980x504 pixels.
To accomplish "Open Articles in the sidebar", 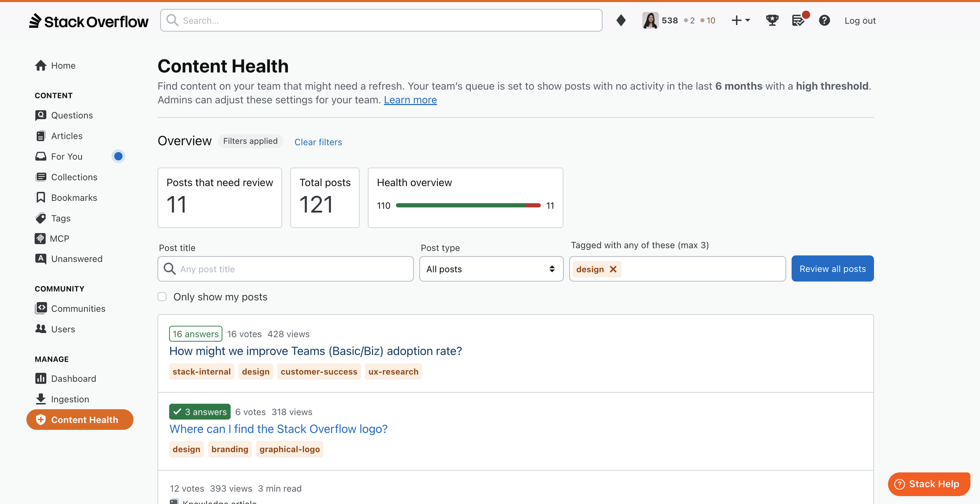I will pos(59,136).
